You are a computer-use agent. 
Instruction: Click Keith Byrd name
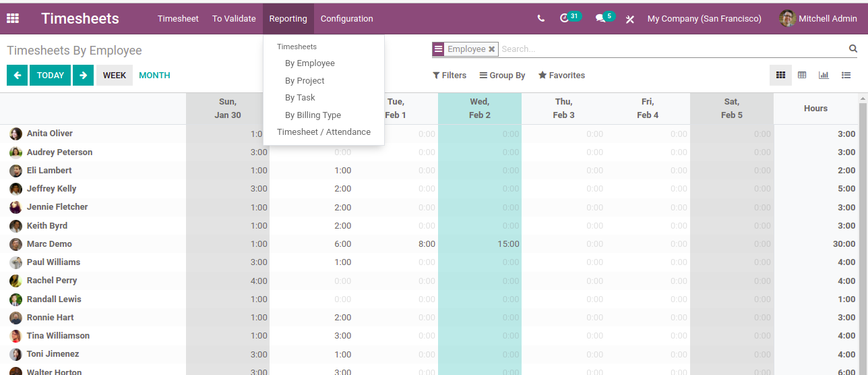tap(47, 226)
